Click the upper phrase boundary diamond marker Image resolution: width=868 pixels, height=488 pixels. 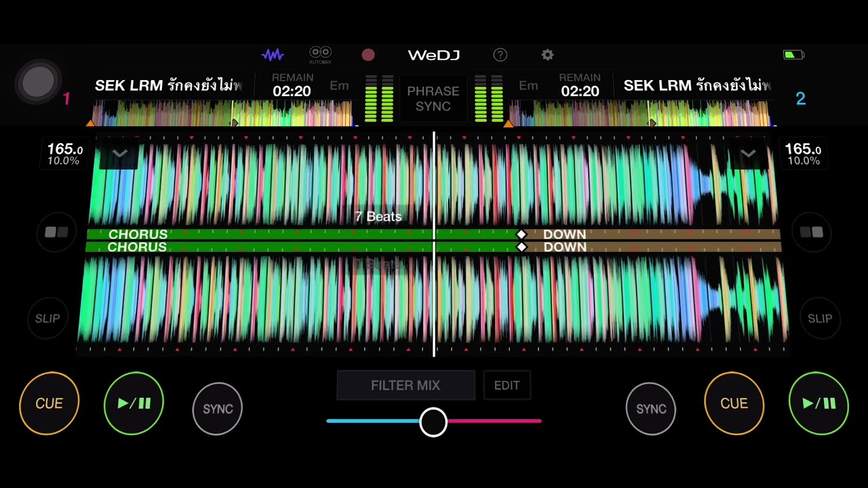(x=521, y=234)
